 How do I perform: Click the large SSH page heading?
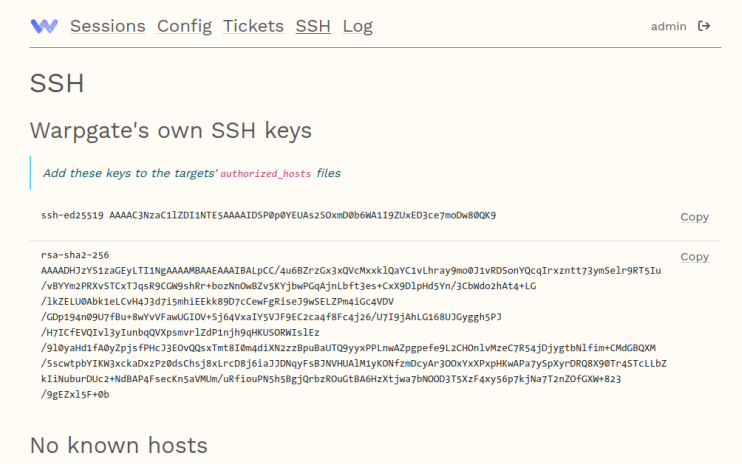(56, 83)
